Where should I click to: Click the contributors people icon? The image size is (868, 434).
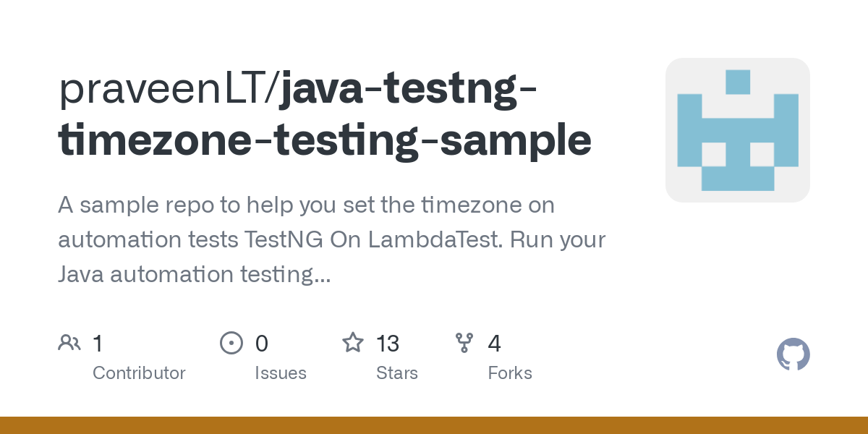pyautogui.click(x=69, y=343)
